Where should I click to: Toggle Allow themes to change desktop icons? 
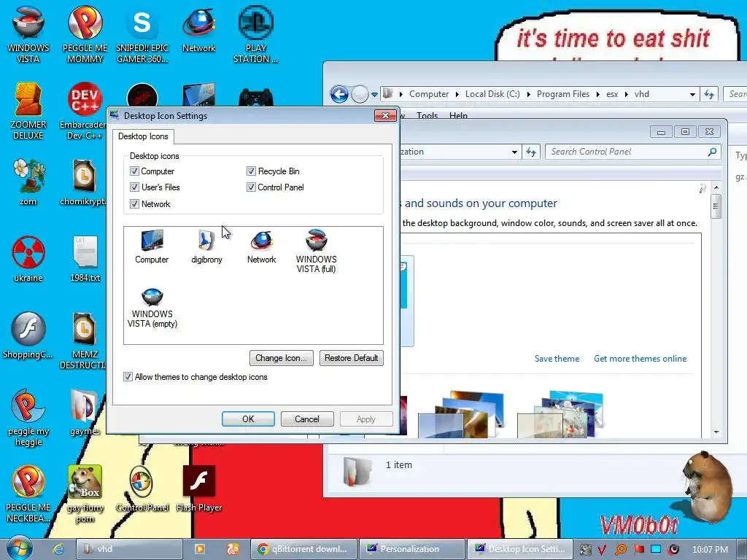(x=128, y=377)
